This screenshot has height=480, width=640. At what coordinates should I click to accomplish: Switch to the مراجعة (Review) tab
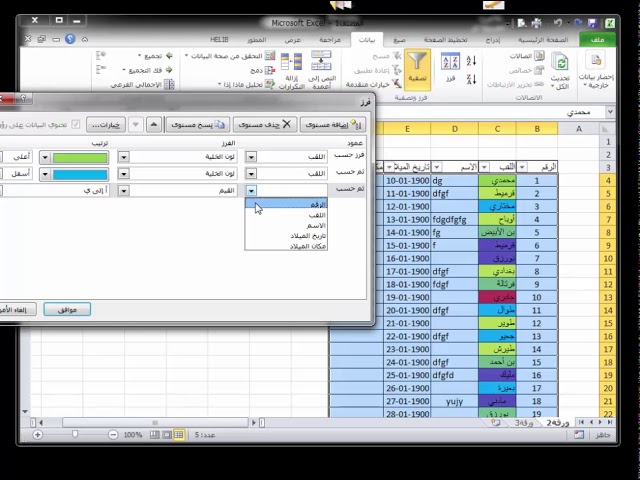pos(330,40)
